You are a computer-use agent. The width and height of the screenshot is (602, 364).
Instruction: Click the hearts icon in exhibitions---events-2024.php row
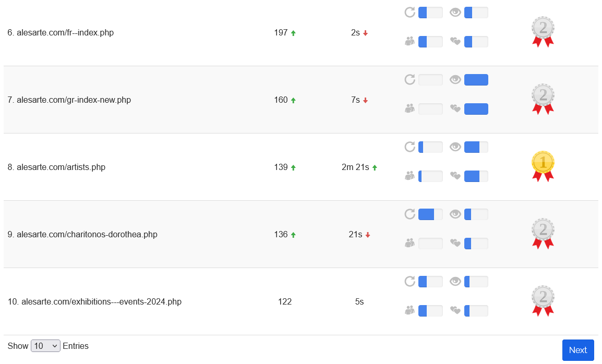click(455, 311)
